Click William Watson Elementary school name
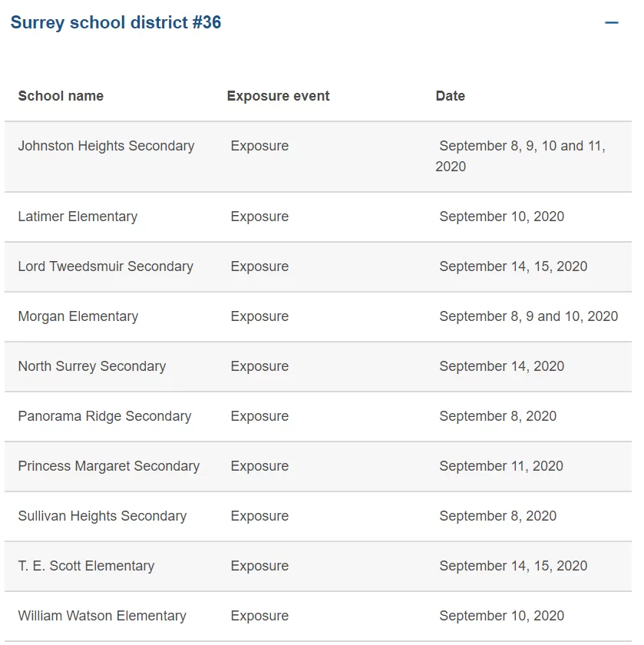 [x=102, y=616]
